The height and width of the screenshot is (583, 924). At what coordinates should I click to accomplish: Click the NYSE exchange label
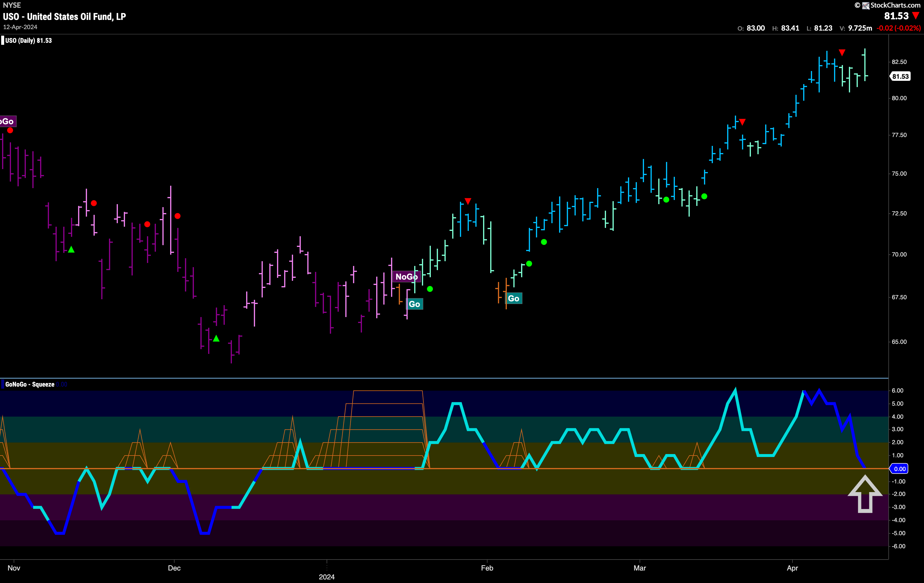point(12,5)
